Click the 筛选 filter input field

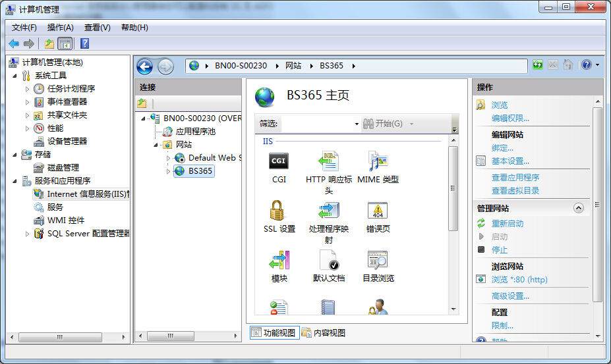[x=317, y=124]
